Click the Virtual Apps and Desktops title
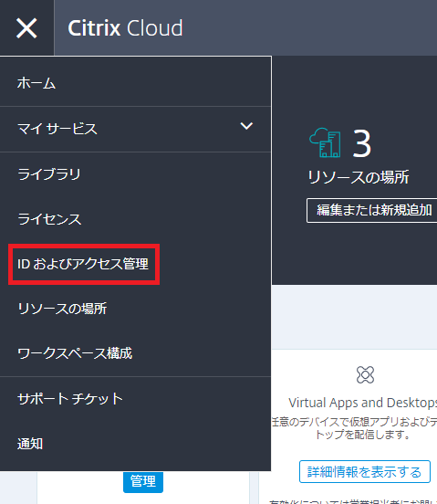The image size is (437, 504). coord(363,403)
